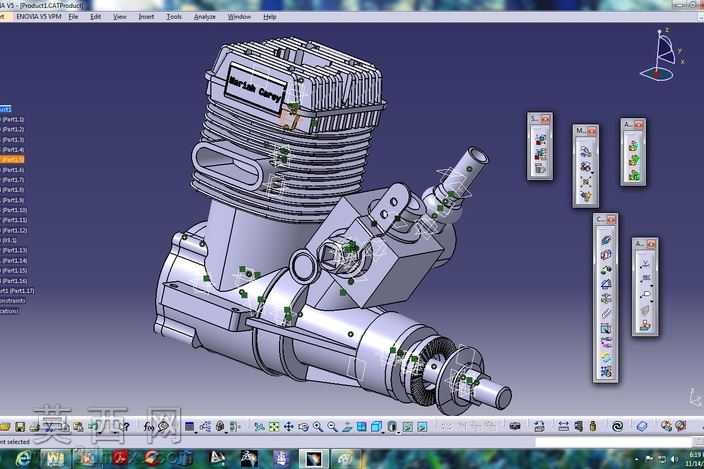Select the Angle Constraint tool

606,284
